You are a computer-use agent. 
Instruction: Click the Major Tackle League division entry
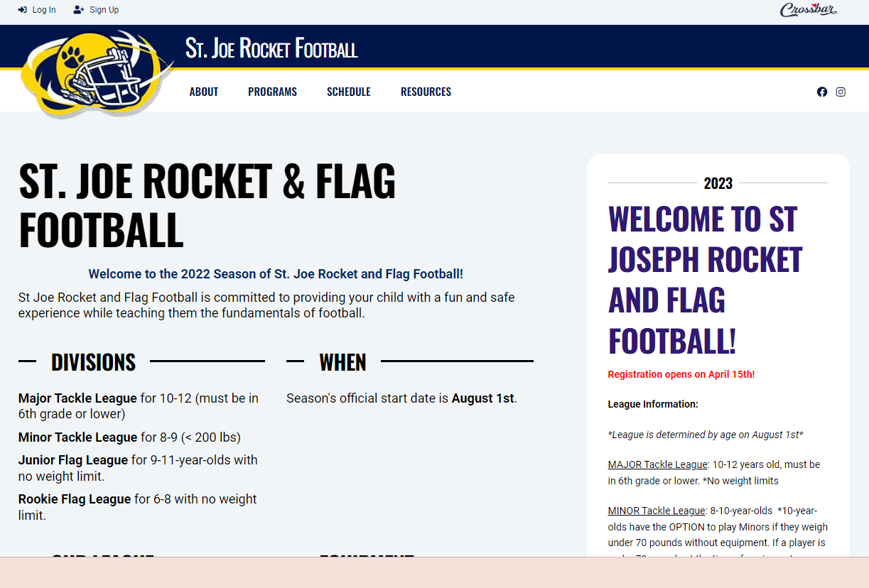pos(139,406)
